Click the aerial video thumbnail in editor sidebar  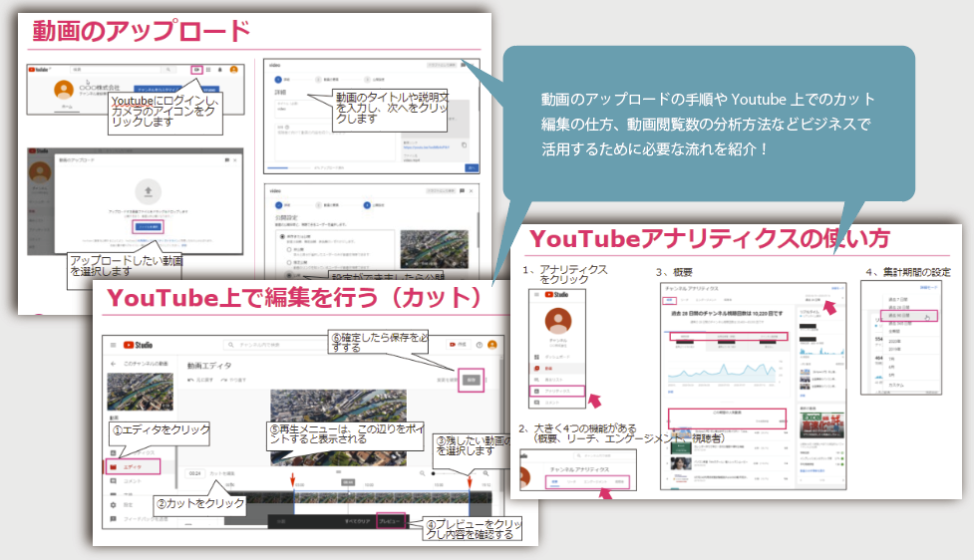point(141,392)
